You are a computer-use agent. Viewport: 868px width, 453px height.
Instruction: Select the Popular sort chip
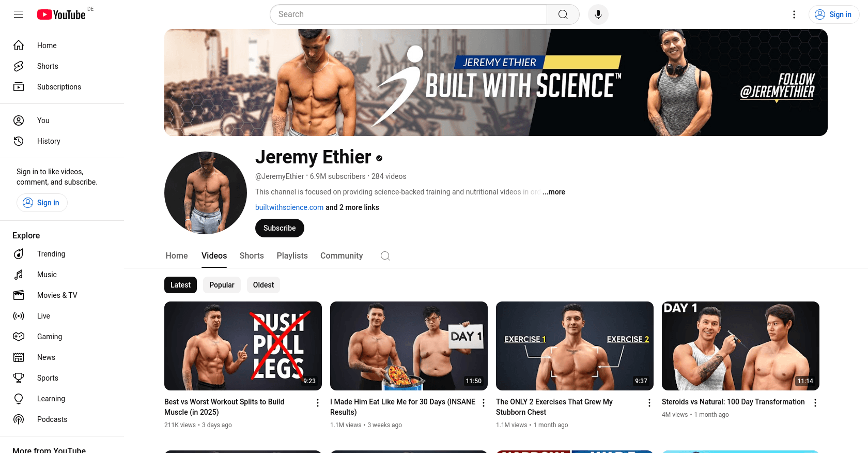tap(222, 285)
